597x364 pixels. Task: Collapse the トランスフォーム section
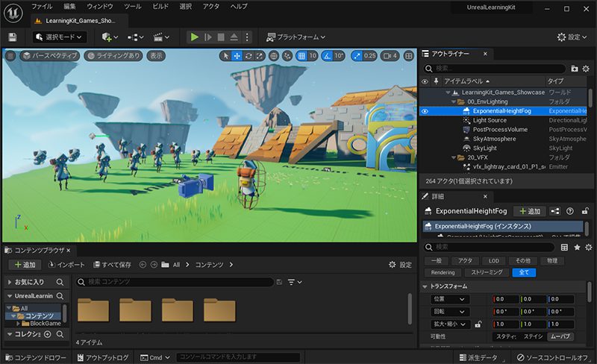tap(425, 286)
